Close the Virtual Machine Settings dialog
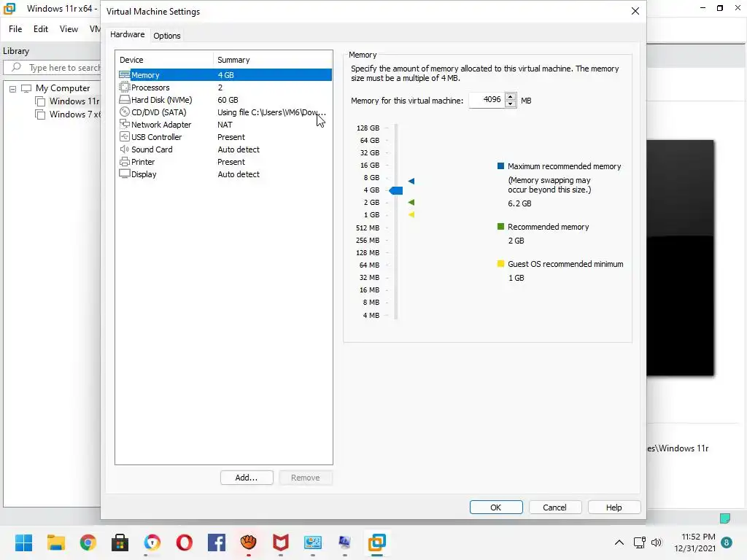Viewport: 747px width, 560px height. click(x=635, y=11)
